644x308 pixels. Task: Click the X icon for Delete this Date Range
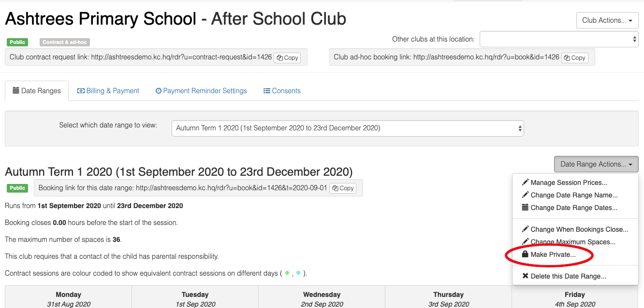pos(526,276)
